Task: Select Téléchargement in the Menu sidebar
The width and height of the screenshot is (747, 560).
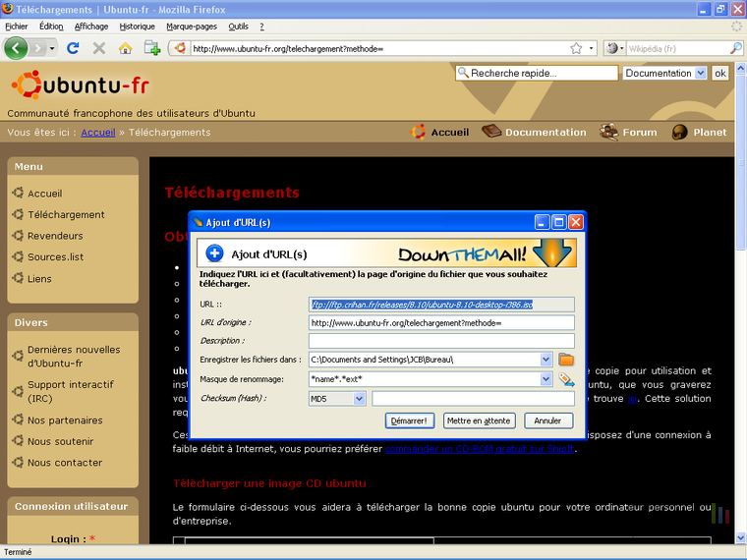Action: [66, 215]
